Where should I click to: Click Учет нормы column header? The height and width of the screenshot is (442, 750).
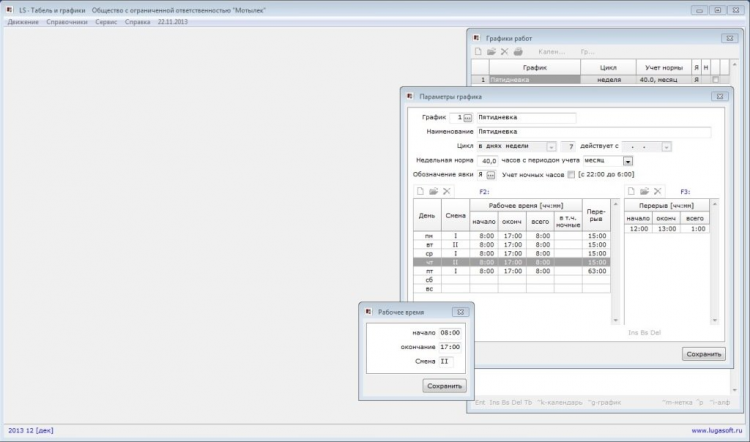(664, 68)
